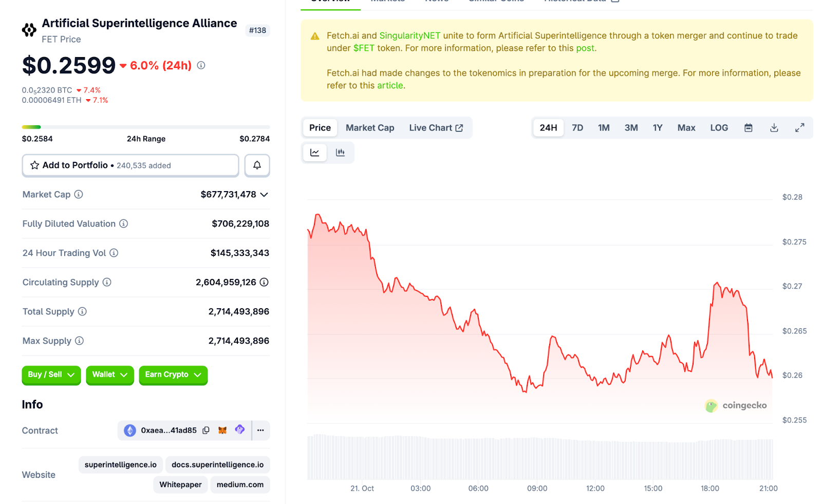The height and width of the screenshot is (504, 822).
Task: Toggle the LOG scale option
Action: 719,128
